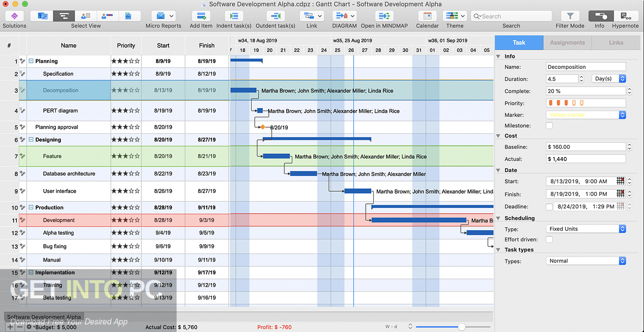Screen dimensions: 644x332
Task: Click the Complete percentage stepper
Action: 629,91
